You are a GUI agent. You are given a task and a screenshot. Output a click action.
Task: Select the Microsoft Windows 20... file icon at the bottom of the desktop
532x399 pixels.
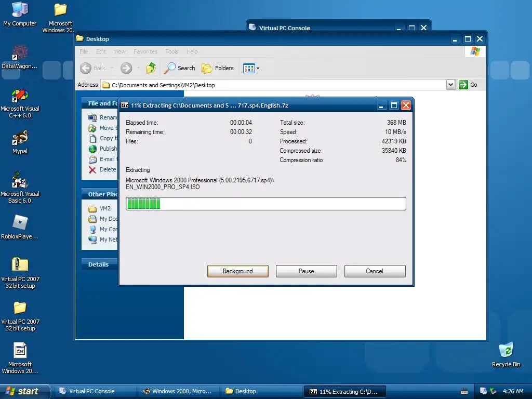20,358
